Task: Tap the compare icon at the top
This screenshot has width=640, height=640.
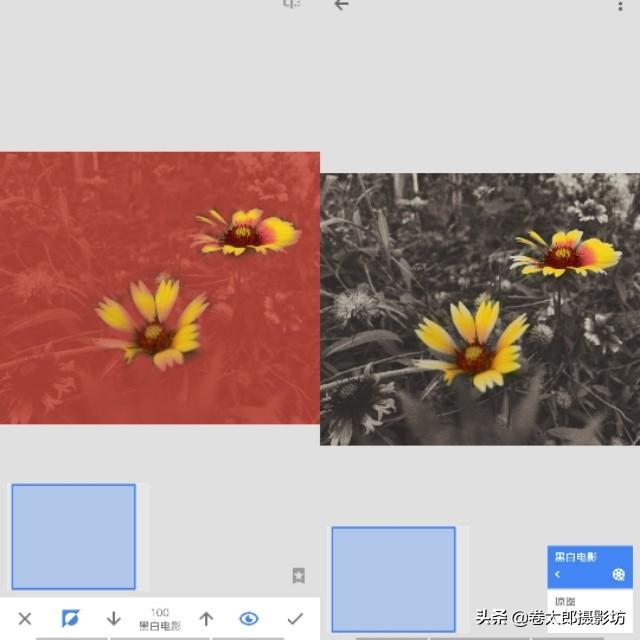Action: 292,5
